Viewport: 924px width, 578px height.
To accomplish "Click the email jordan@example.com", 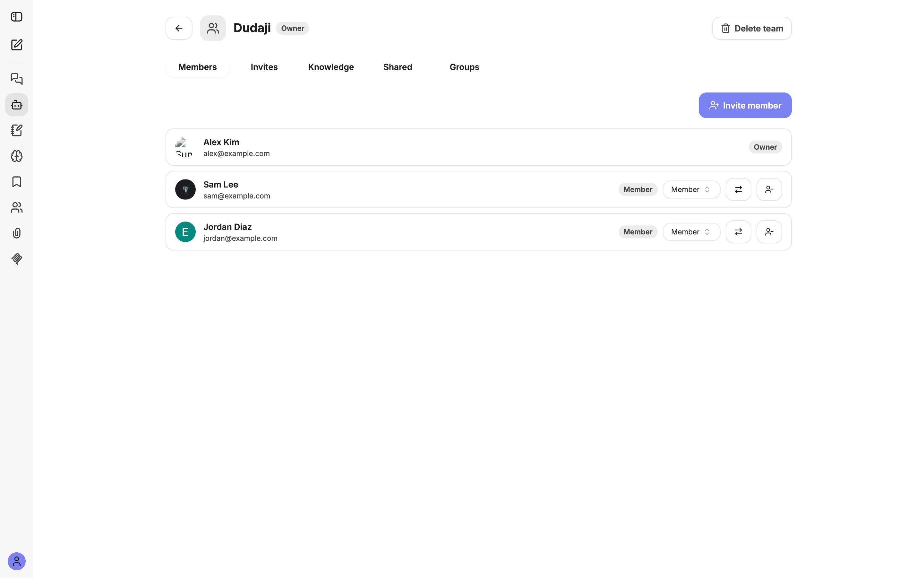I will [240, 239].
